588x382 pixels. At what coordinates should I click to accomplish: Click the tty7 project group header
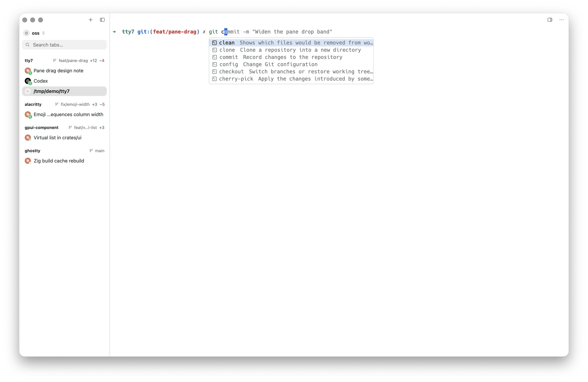point(29,60)
